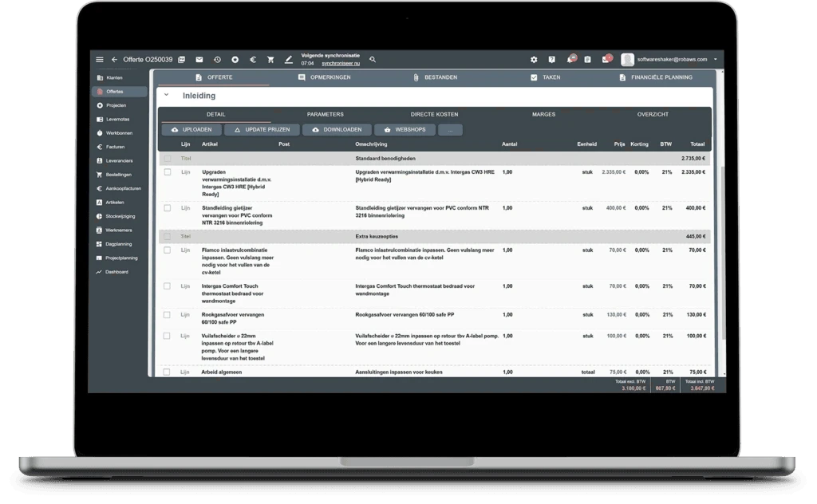Click the vertical scrollbar of the quote lines
Image resolution: width=817 pixels, height=504 pixels.
[723, 253]
